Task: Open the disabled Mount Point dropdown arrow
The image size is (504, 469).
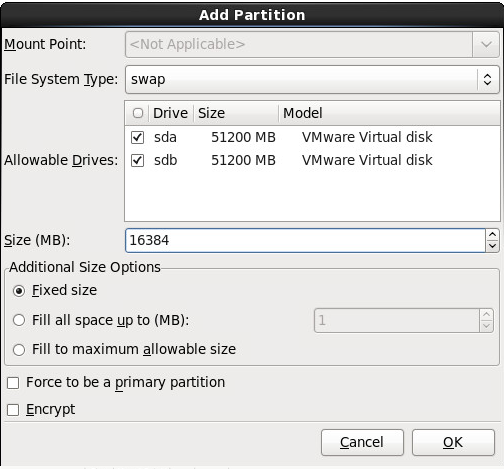Action: point(486,44)
